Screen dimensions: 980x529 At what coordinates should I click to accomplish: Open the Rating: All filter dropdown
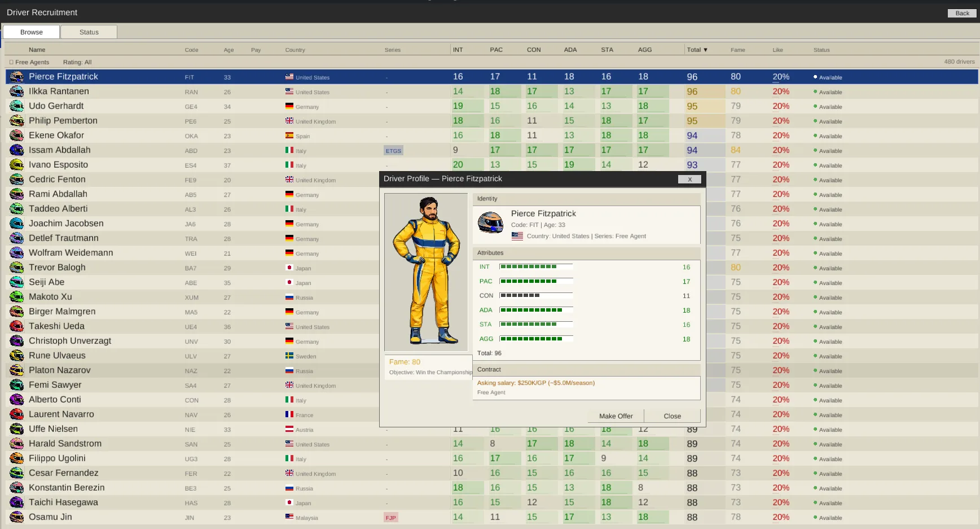[x=77, y=62]
